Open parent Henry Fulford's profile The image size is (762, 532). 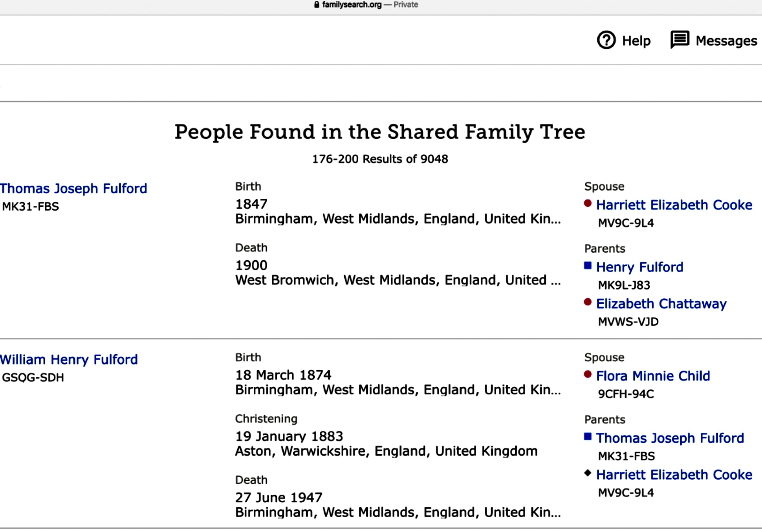point(639,267)
